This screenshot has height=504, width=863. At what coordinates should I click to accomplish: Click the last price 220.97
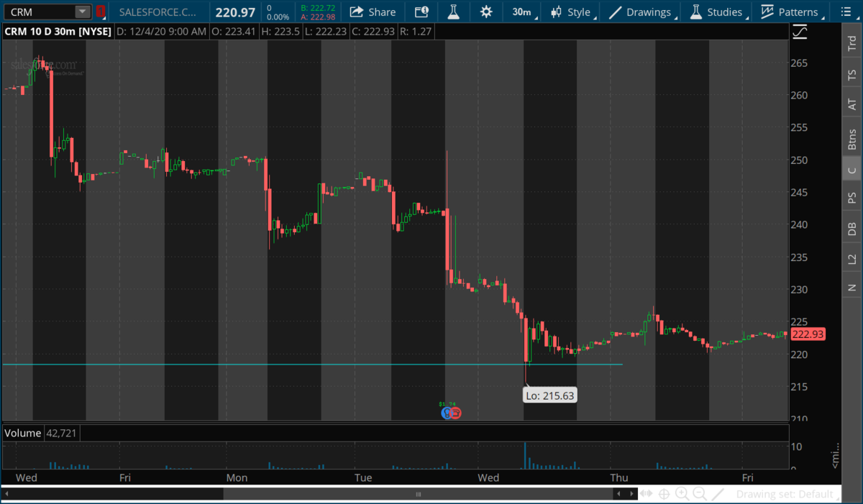[236, 12]
